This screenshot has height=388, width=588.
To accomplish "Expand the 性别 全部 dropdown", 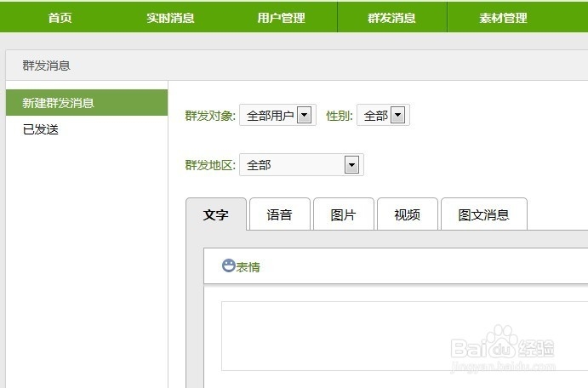I will click(x=383, y=115).
